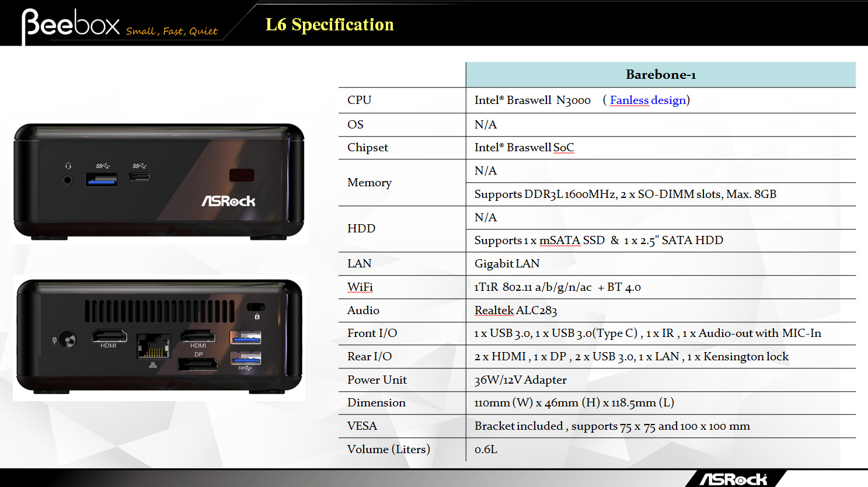Click the lower rear USB 3.0 port

245,357
